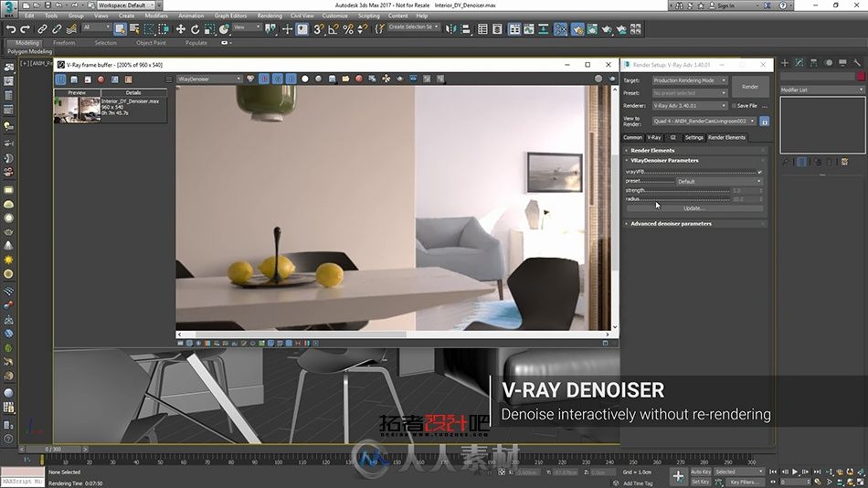
Task: Click the Update button under denoiser parameters
Action: click(x=694, y=208)
